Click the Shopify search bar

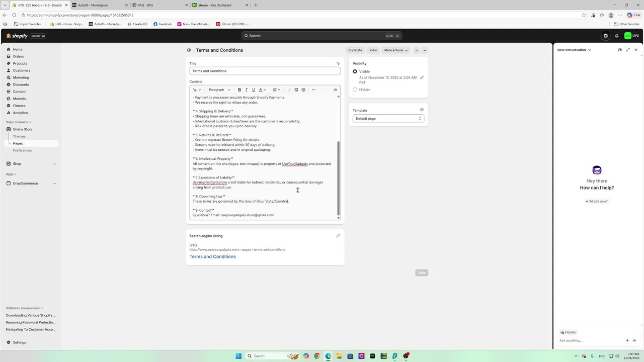(321, 36)
